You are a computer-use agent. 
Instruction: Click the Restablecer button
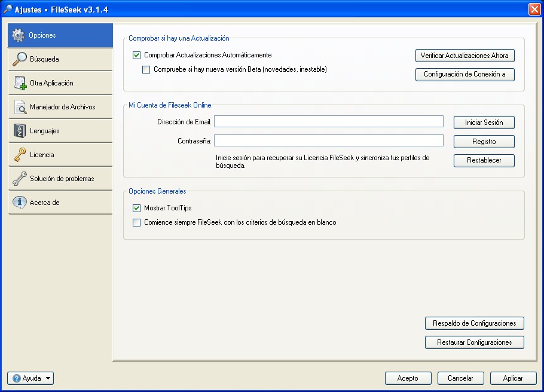[484, 160]
